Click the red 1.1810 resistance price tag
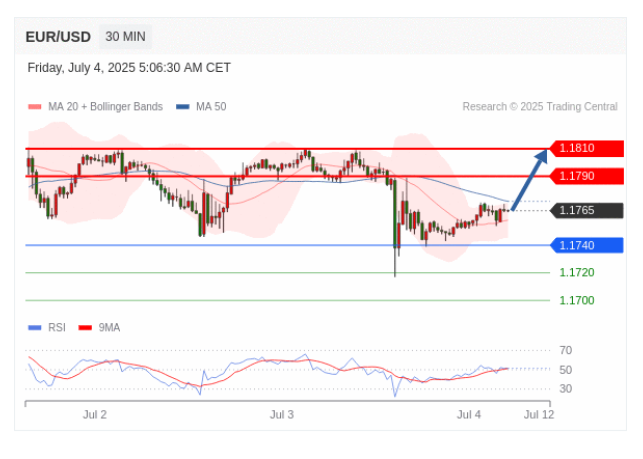The image size is (643, 459). pyautogui.click(x=587, y=148)
